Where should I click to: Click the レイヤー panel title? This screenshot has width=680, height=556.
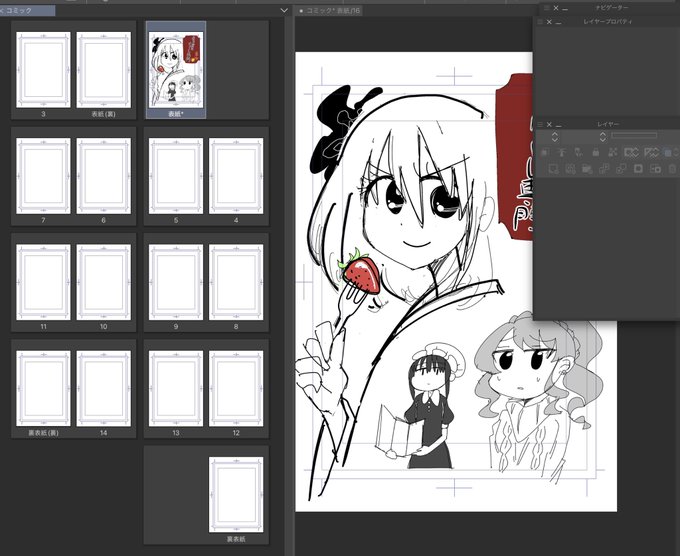(x=608, y=124)
